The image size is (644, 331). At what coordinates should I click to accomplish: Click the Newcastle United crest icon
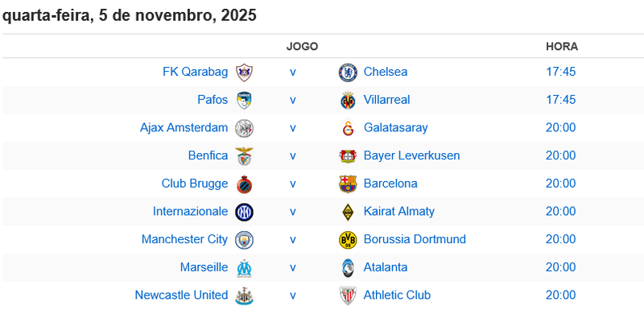click(244, 296)
